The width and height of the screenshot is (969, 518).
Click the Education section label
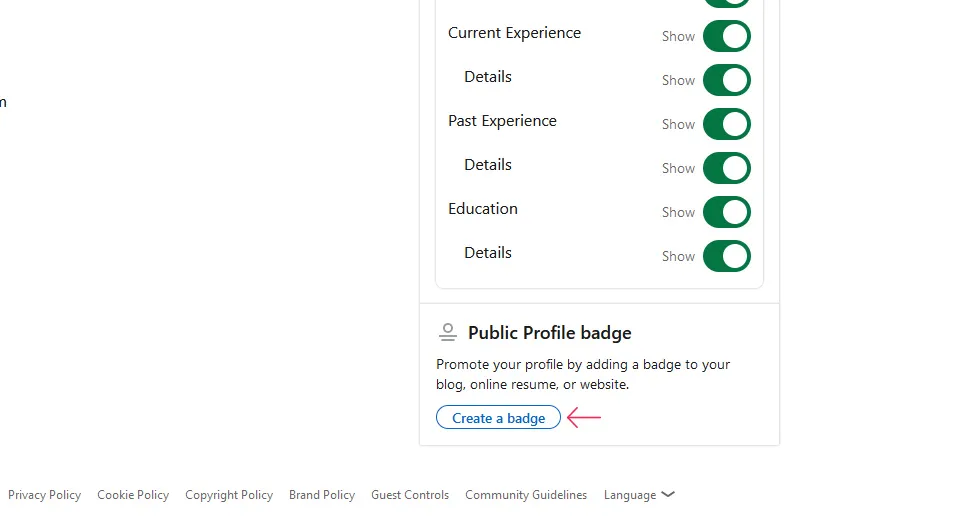point(483,208)
